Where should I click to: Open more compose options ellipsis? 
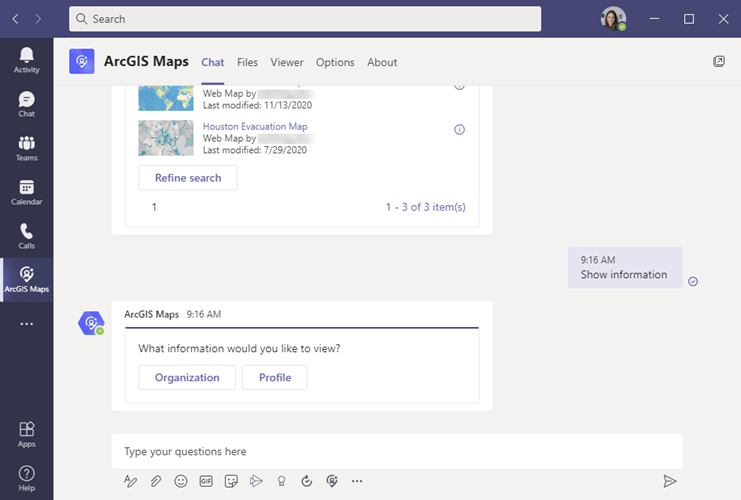tap(357, 481)
